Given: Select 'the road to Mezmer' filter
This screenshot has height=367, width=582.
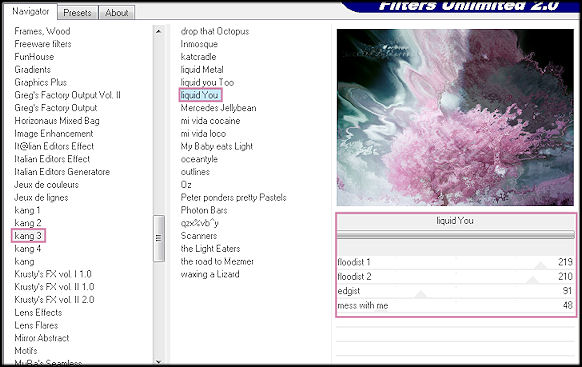Looking at the screenshot, I should [217, 261].
